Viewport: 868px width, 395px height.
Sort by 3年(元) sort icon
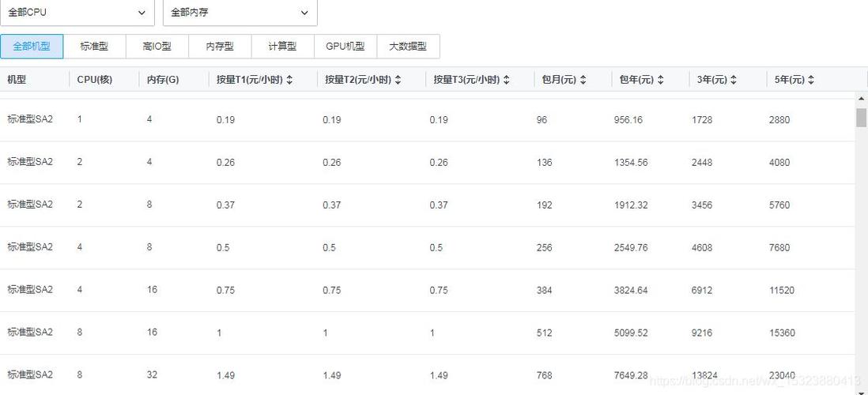(x=734, y=81)
